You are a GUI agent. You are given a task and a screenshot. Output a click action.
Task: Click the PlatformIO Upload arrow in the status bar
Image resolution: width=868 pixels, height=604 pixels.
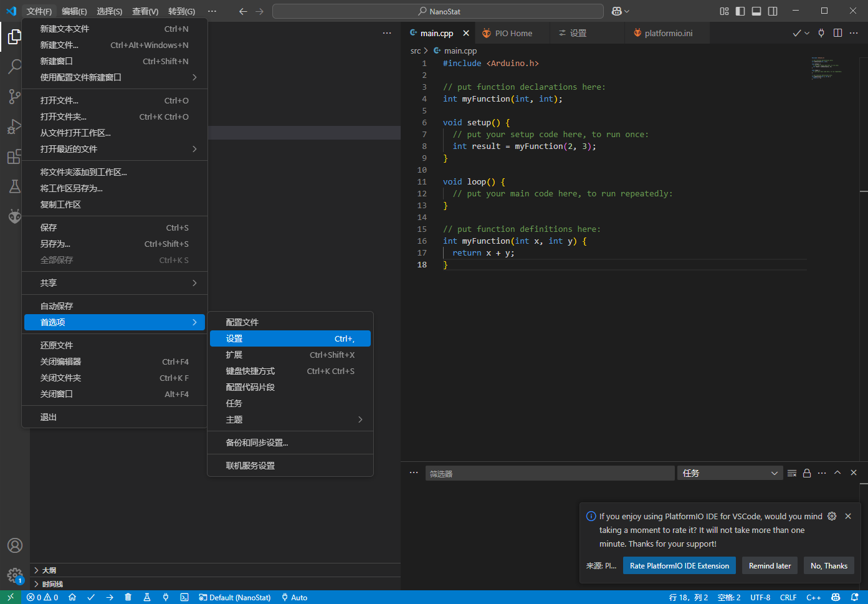click(x=110, y=597)
